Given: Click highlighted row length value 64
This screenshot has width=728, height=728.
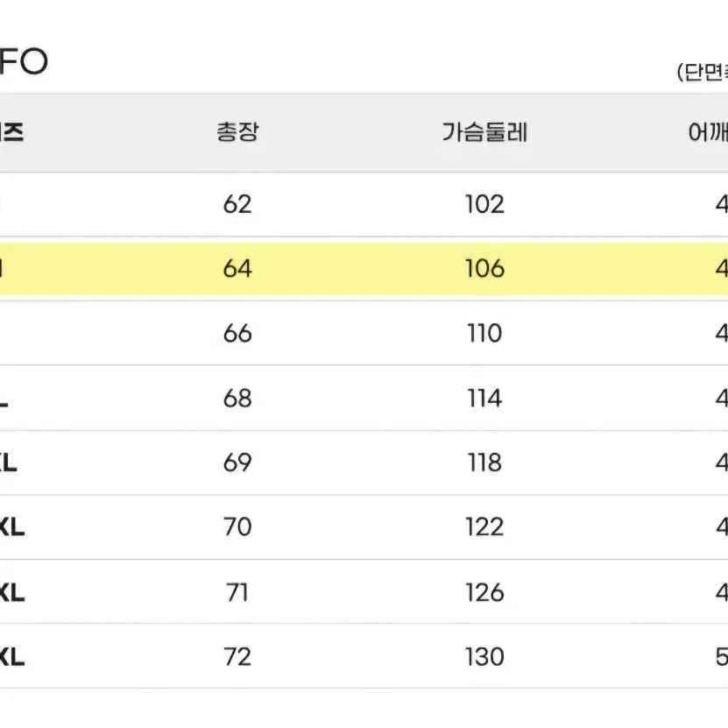Looking at the screenshot, I should (237, 269).
